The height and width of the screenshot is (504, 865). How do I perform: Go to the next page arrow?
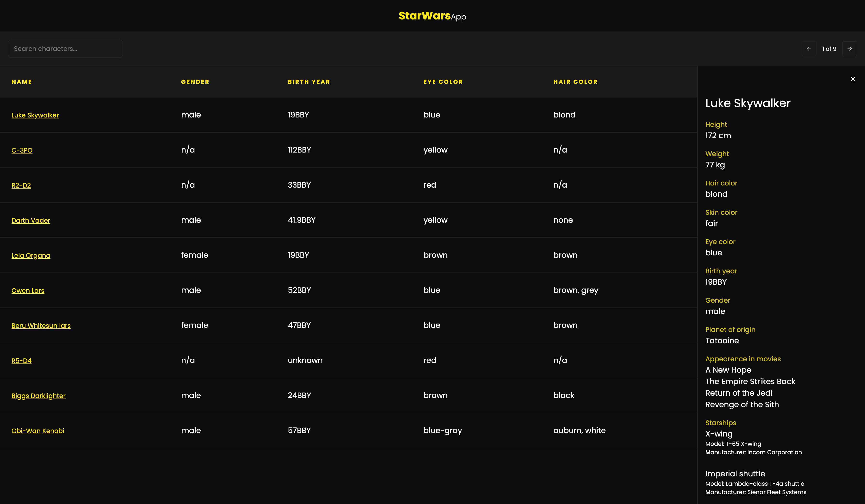pyautogui.click(x=849, y=49)
